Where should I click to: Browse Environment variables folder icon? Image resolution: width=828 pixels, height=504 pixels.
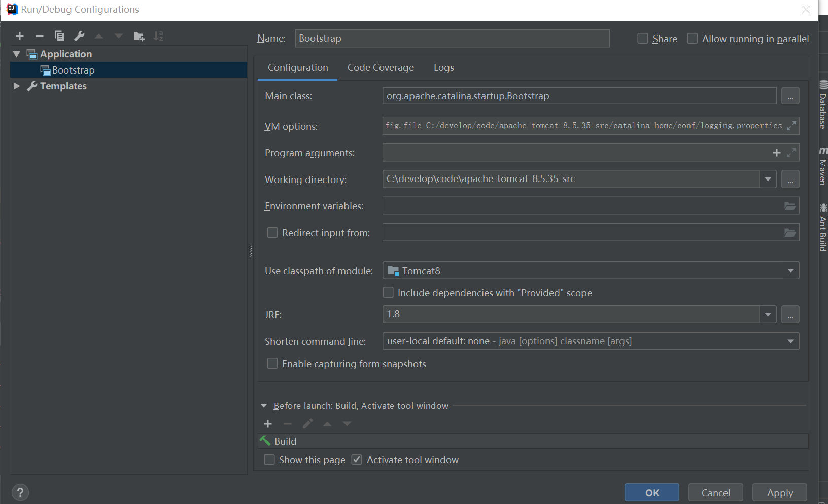click(x=789, y=206)
